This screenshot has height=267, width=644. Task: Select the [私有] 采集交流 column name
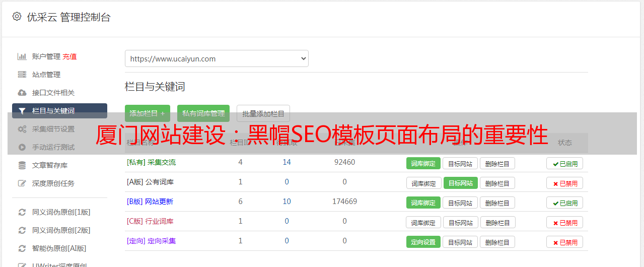tap(151, 162)
